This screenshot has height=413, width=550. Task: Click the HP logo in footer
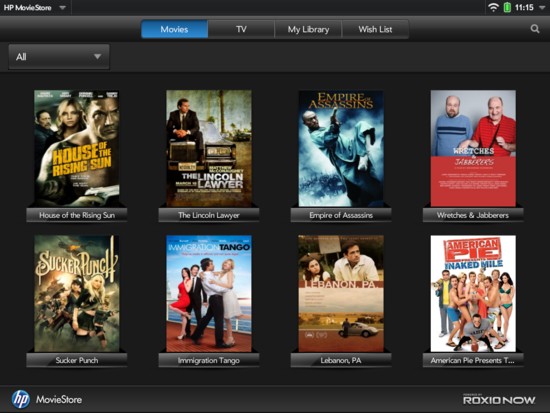[x=21, y=399]
